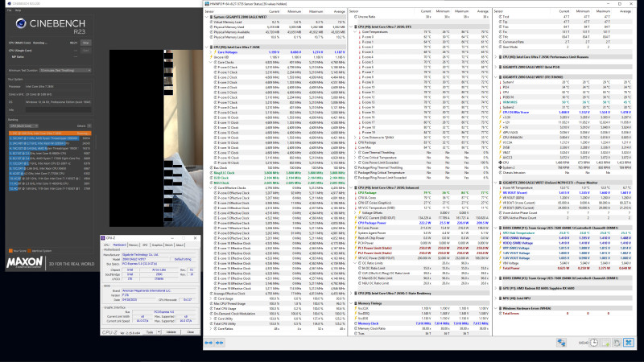Collapse the CPU Enhanced sensor group
Screen dimensions: 644x362
[351, 187]
